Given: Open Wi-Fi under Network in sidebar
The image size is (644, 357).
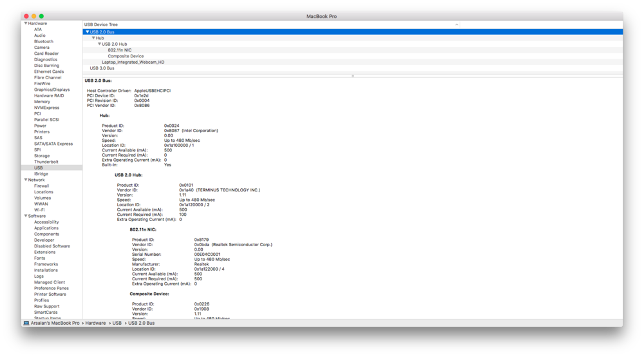Looking at the screenshot, I should pyautogui.click(x=39, y=210).
